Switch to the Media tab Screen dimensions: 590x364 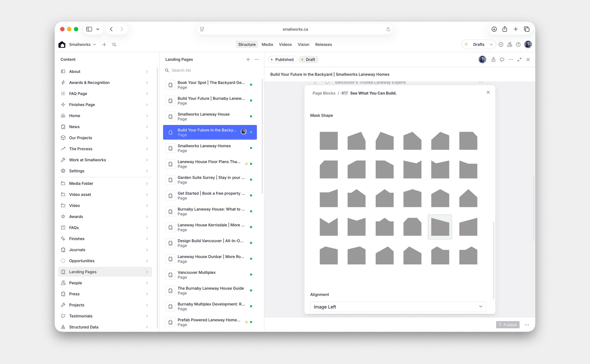[x=267, y=44]
